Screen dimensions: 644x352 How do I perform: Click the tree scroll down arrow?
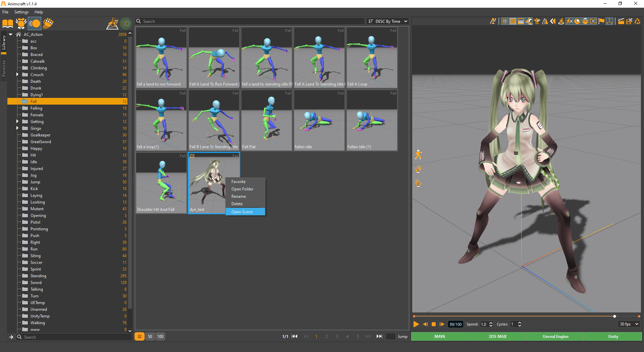pos(130,331)
